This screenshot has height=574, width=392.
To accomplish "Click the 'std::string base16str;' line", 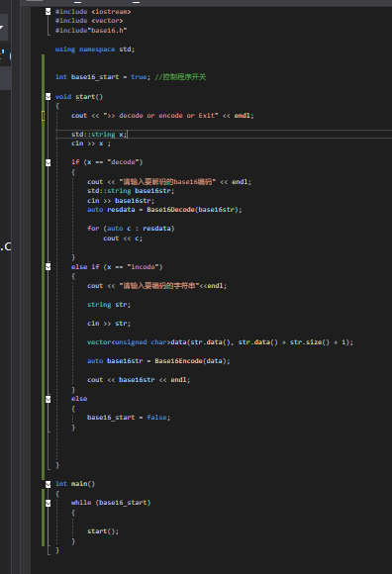I will coord(131,191).
